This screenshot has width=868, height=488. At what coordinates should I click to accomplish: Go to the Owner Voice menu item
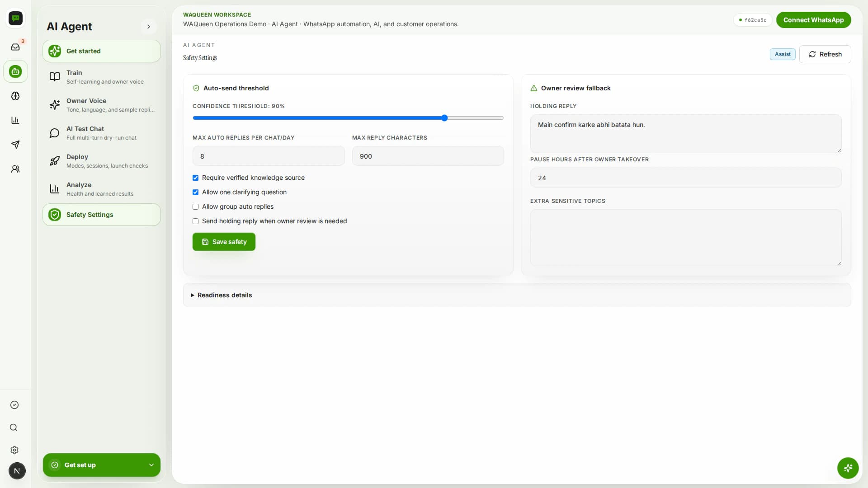(102, 105)
